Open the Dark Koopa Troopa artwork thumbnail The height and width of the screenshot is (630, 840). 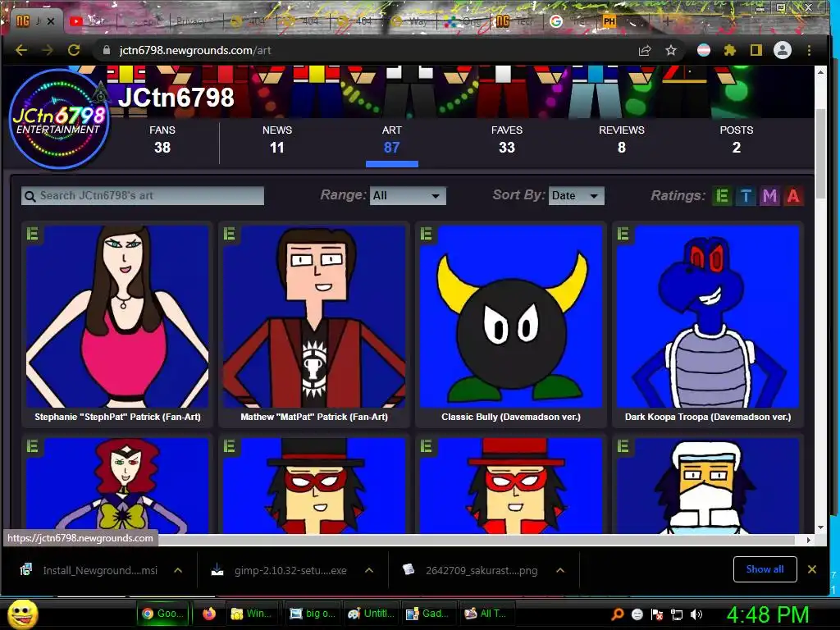(x=708, y=317)
